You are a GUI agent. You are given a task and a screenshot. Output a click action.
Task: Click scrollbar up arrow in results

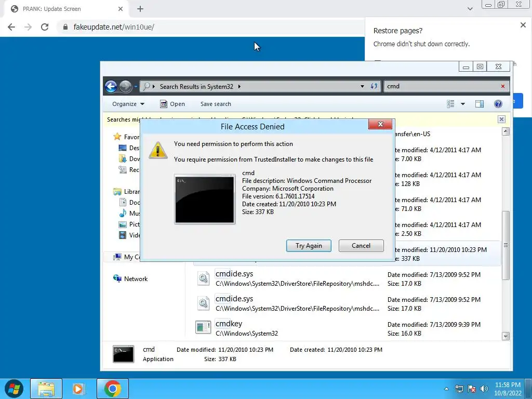506,131
